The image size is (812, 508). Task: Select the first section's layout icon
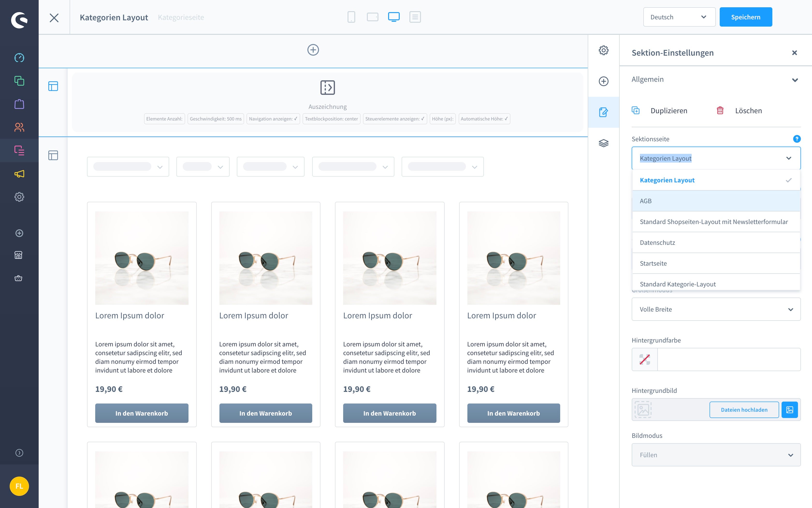(53, 86)
